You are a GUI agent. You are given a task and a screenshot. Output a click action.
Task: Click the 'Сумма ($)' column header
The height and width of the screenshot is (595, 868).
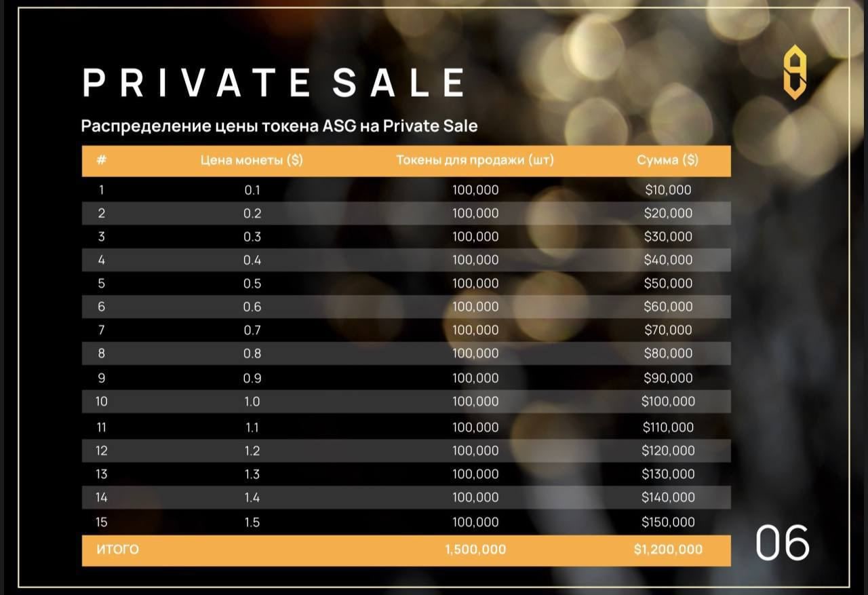668,161
